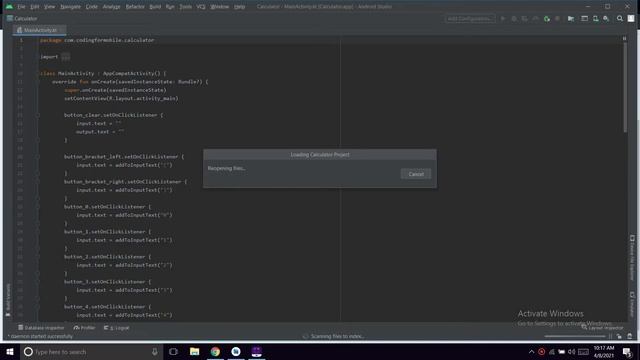Click the package declaration line in editor
Image resolution: width=640 pixels, height=360 pixels.
(x=97, y=40)
